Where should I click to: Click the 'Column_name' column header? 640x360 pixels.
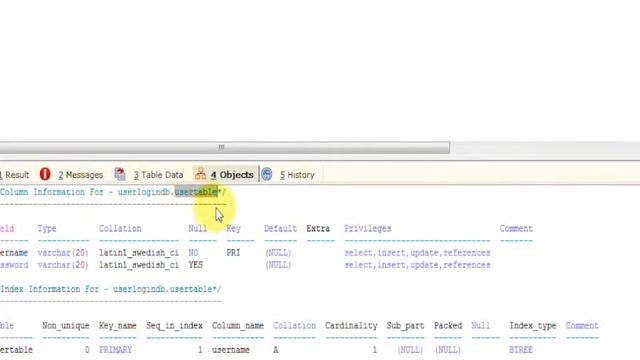pos(238,326)
